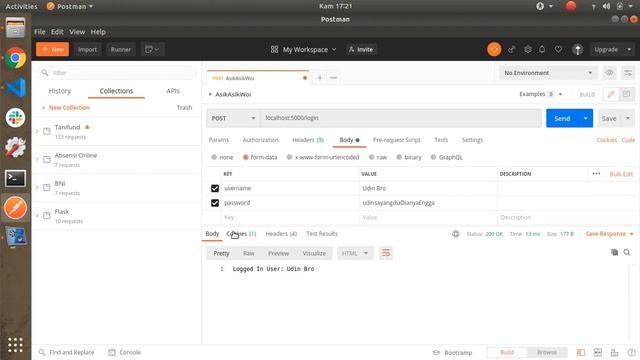640x360 pixels.
Task: Open the Examples dropdown
Action: 541,94
